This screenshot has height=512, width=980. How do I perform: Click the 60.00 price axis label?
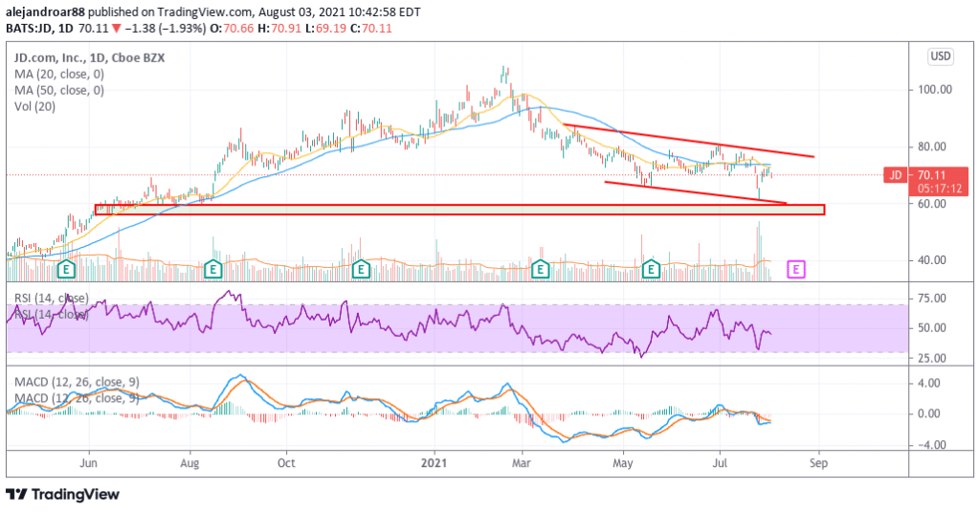pyautogui.click(x=931, y=204)
